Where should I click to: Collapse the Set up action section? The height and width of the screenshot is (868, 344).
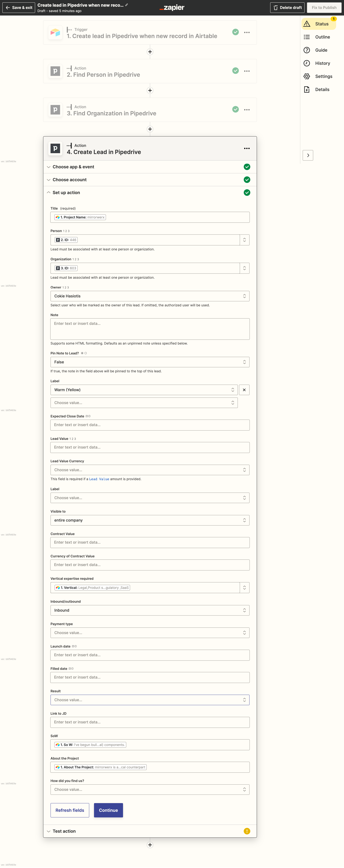(x=150, y=193)
